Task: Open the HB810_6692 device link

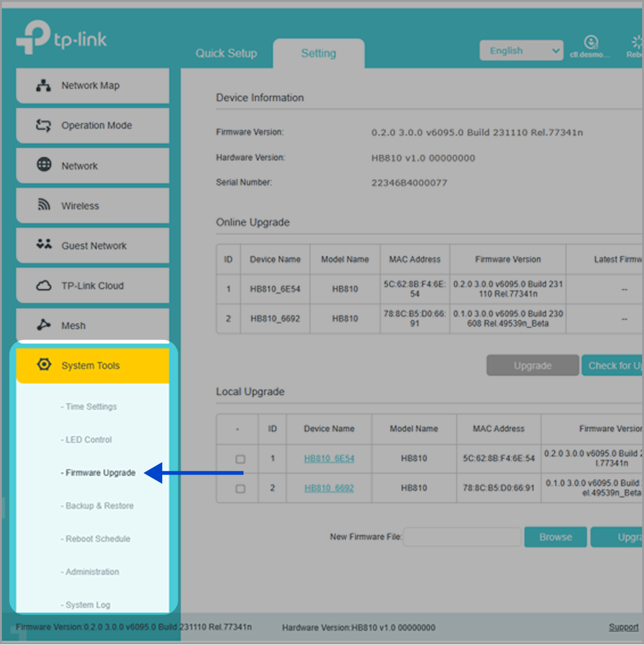Action: [x=329, y=488]
